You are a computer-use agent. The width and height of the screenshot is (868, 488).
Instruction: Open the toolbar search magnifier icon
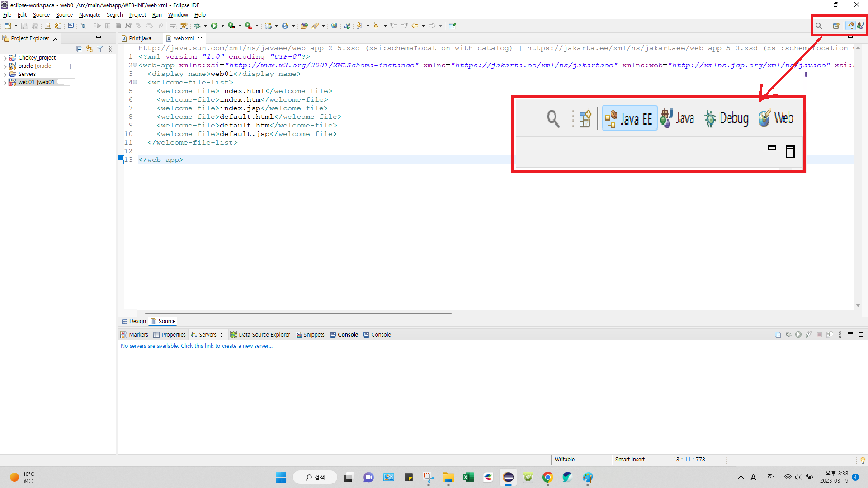pyautogui.click(x=819, y=26)
